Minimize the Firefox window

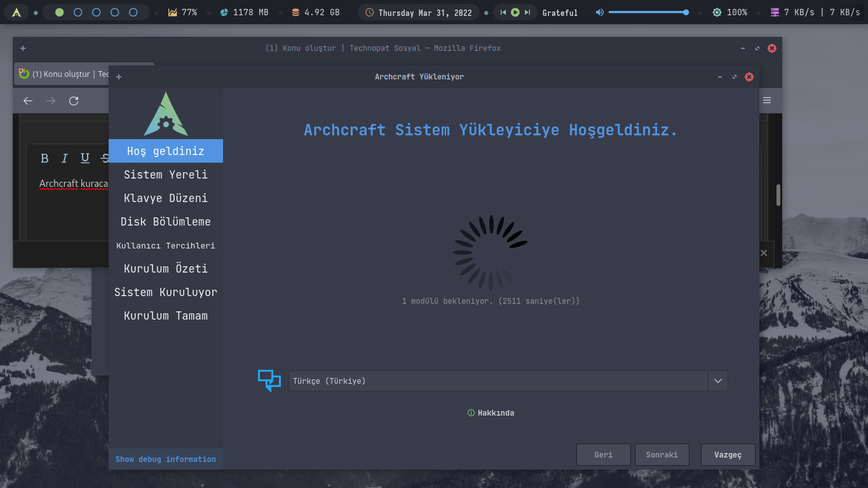743,48
